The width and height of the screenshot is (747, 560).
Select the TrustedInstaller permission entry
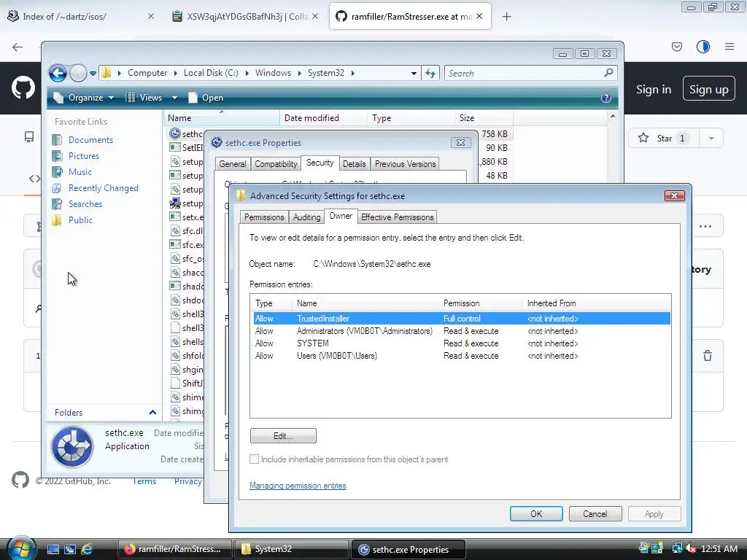coord(462,319)
